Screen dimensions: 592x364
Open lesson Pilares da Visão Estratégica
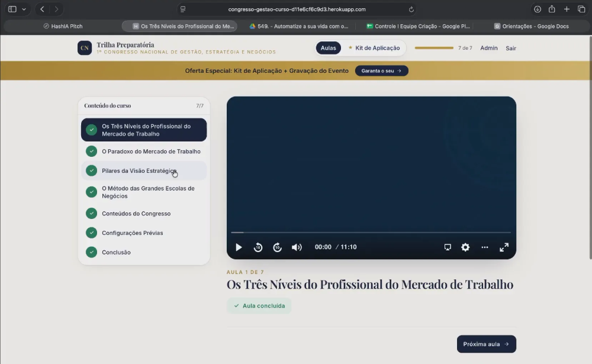[144, 170]
